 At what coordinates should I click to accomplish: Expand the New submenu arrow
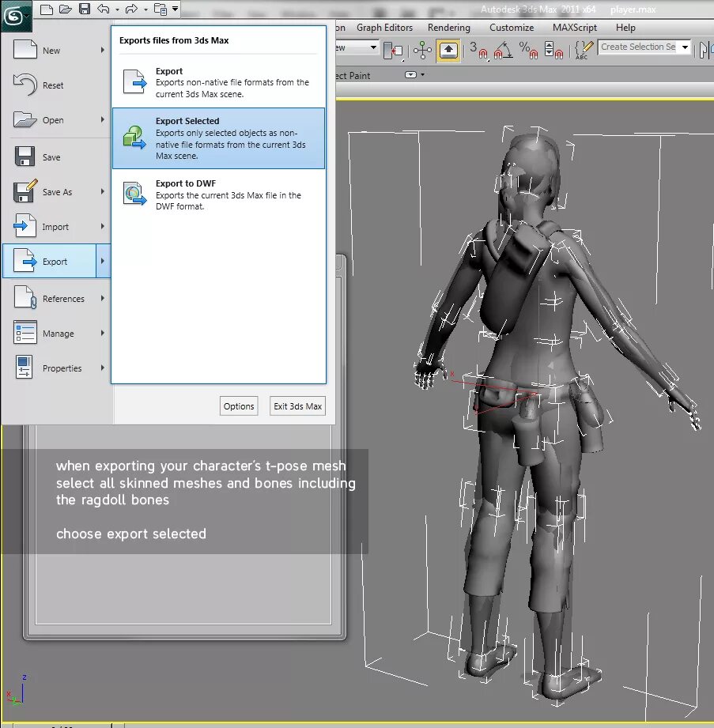coord(103,50)
